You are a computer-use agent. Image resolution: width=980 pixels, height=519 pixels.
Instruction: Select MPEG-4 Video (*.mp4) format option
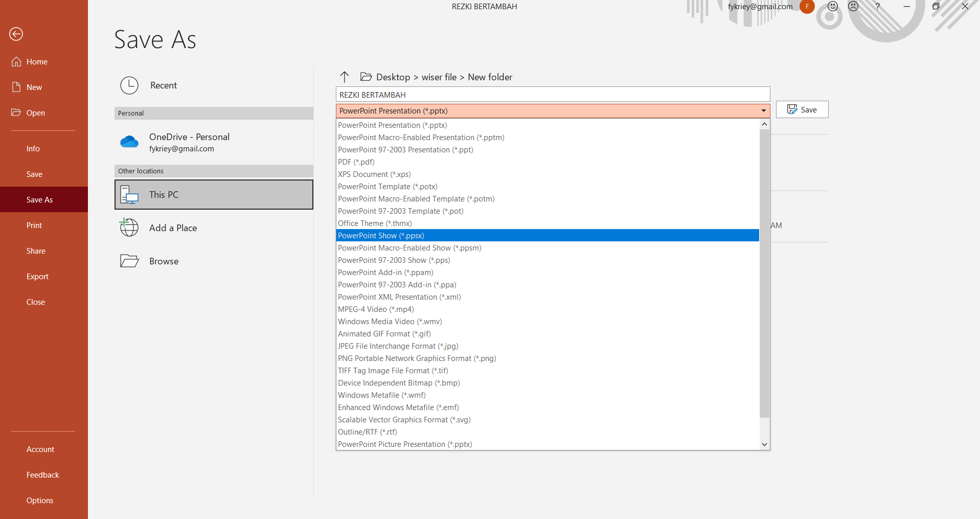coord(376,309)
